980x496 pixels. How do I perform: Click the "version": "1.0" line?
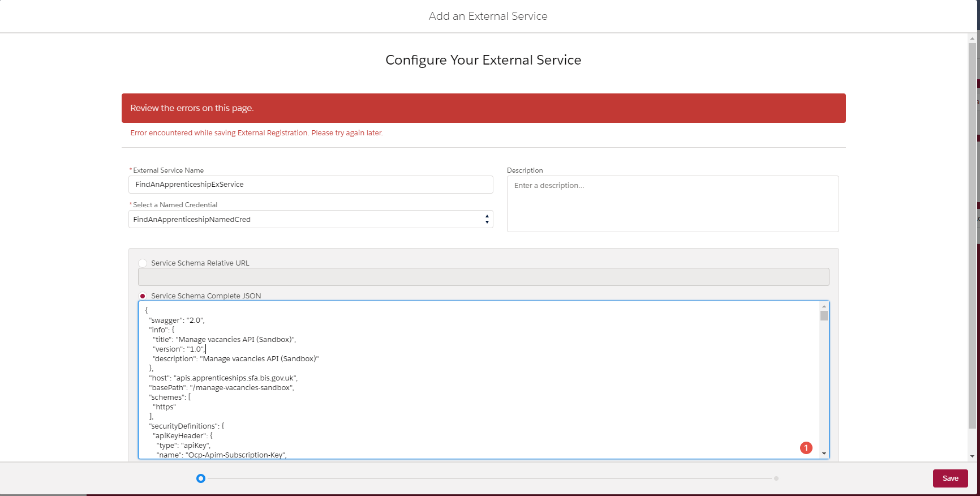click(179, 349)
